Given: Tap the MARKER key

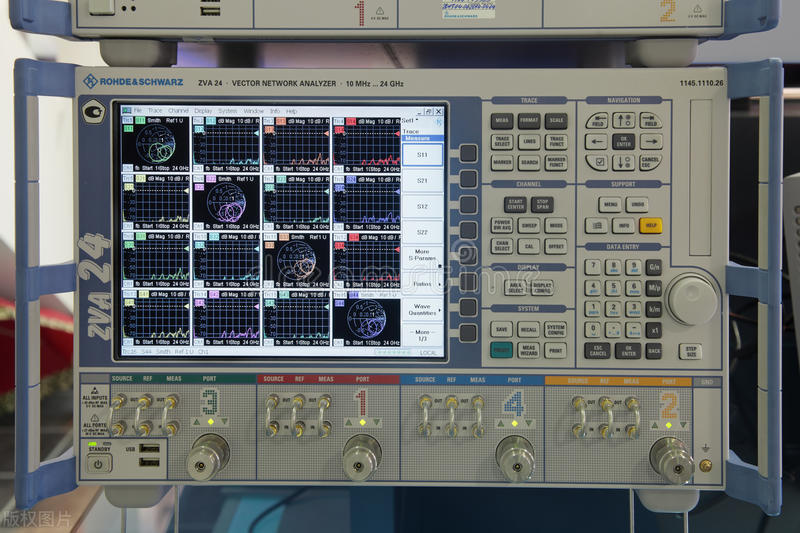Looking at the screenshot, I should click(502, 162).
